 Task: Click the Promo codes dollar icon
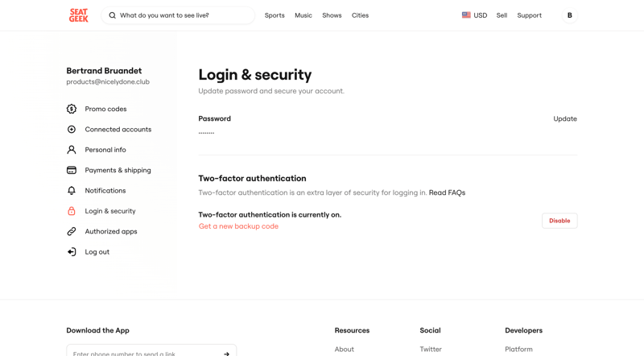click(x=72, y=109)
